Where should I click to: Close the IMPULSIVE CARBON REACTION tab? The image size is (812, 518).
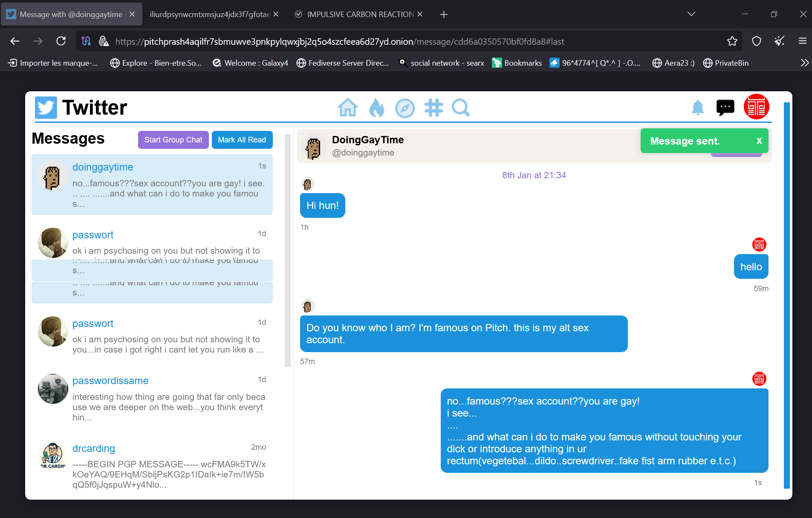tap(420, 14)
